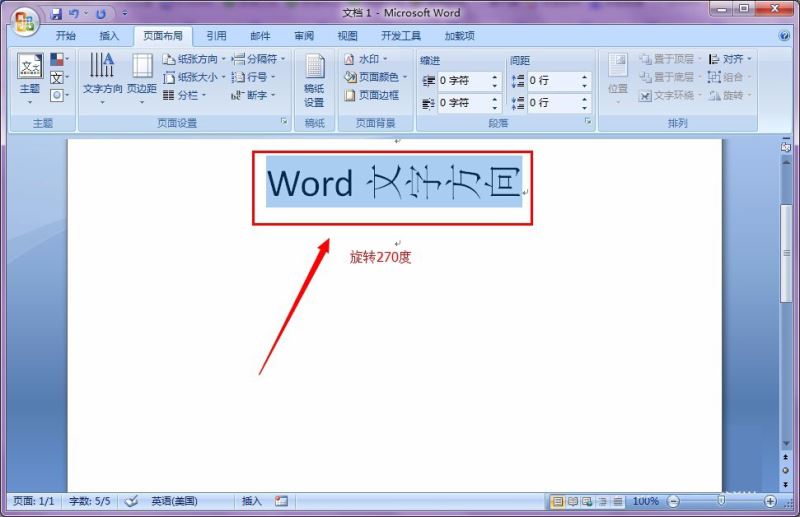Switch to Web Layout view
This screenshot has width=800, height=517.
click(588, 501)
